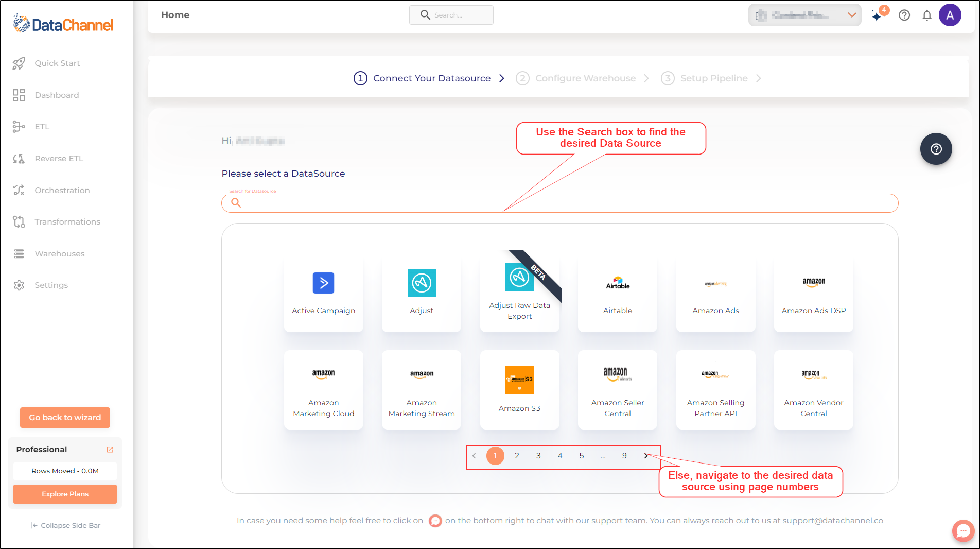Click chevron after Connect Your Datasource
This screenshot has width=980, height=549.
click(502, 78)
